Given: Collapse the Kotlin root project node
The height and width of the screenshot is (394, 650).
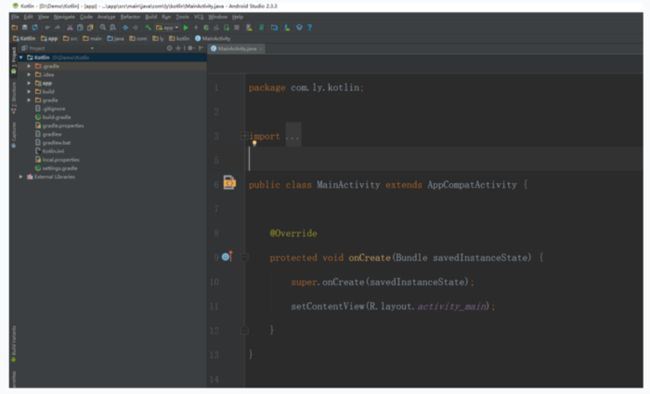Looking at the screenshot, I should coord(21,58).
